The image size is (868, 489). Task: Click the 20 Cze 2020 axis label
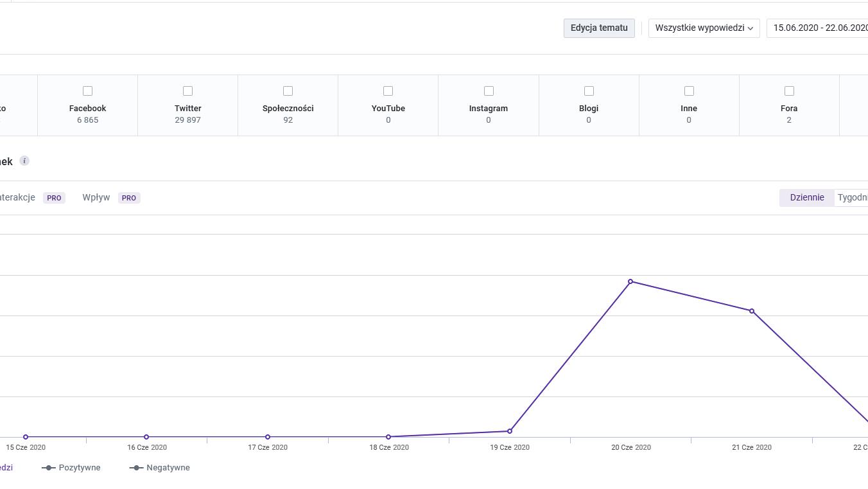pyautogui.click(x=630, y=447)
